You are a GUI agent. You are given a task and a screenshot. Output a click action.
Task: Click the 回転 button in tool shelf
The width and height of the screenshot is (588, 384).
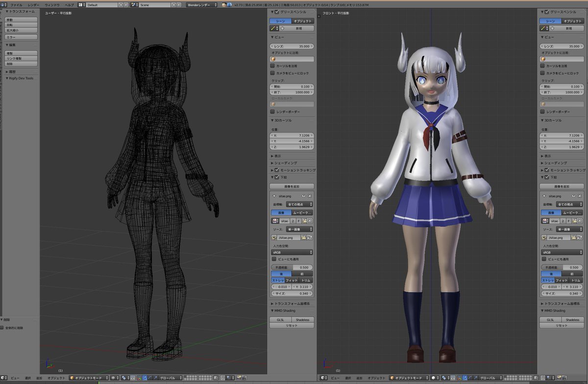[21, 25]
